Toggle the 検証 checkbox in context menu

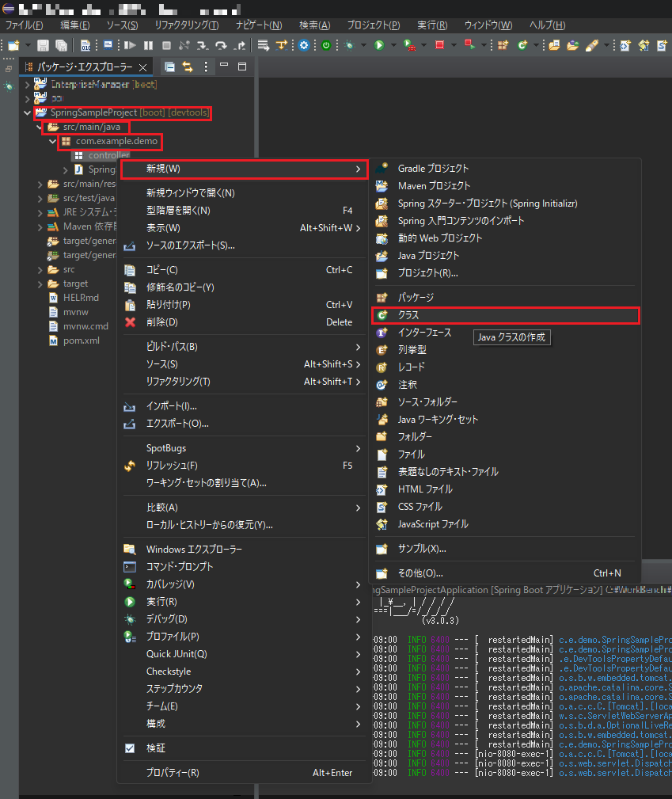pyautogui.click(x=130, y=748)
